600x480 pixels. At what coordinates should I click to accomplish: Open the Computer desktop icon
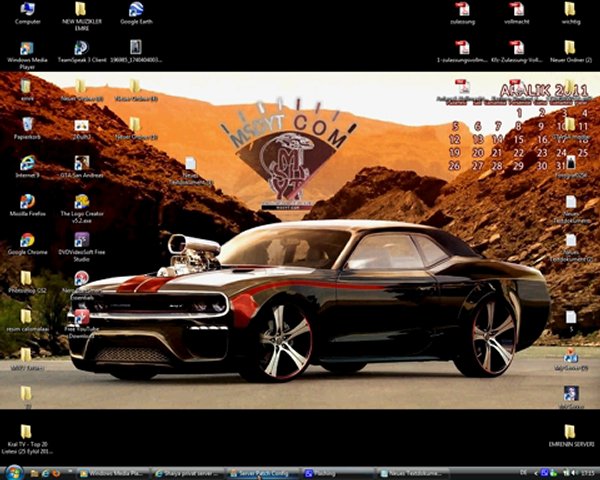27,10
